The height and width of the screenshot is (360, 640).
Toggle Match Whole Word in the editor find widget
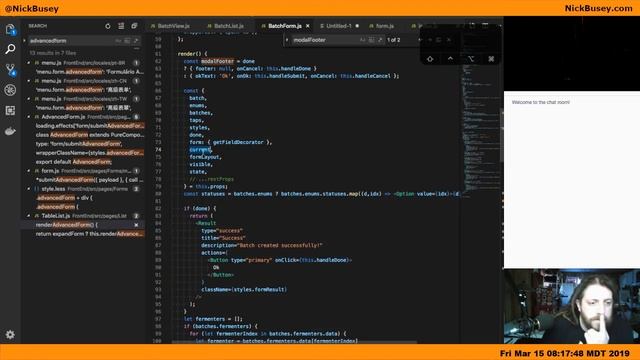pyautogui.click(x=371, y=40)
